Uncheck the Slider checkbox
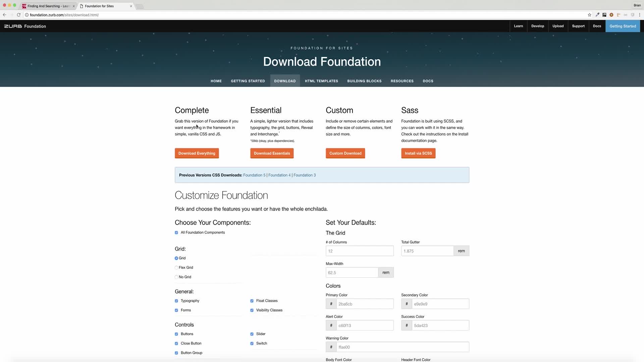 [x=252, y=334]
